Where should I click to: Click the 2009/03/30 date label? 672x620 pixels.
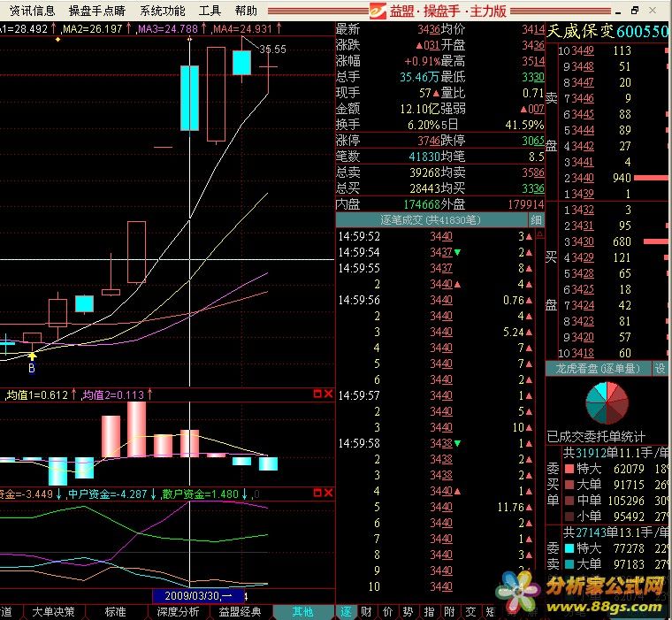[198, 595]
